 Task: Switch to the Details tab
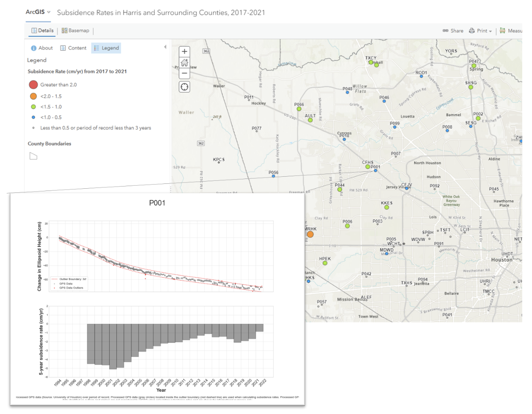point(42,31)
